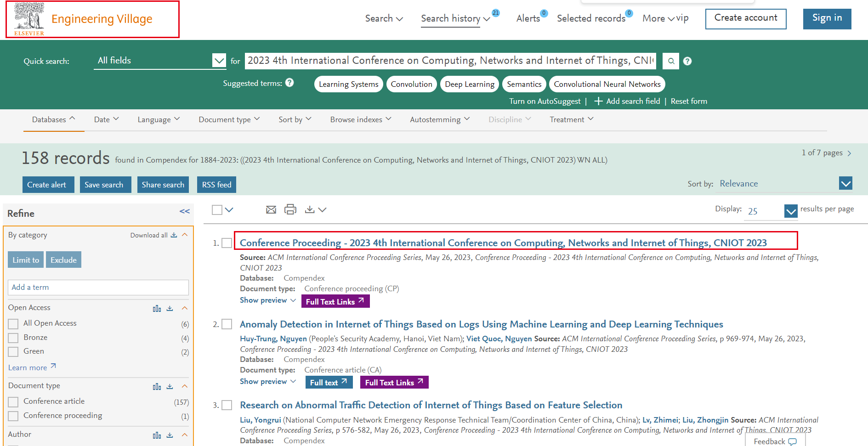Click the Create alert button
868x446 pixels.
[48, 185]
